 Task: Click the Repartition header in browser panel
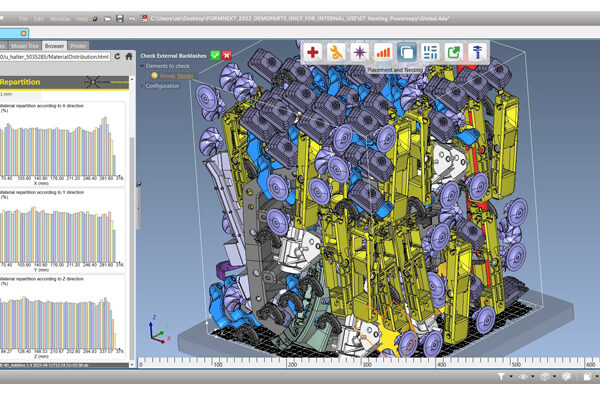point(20,82)
